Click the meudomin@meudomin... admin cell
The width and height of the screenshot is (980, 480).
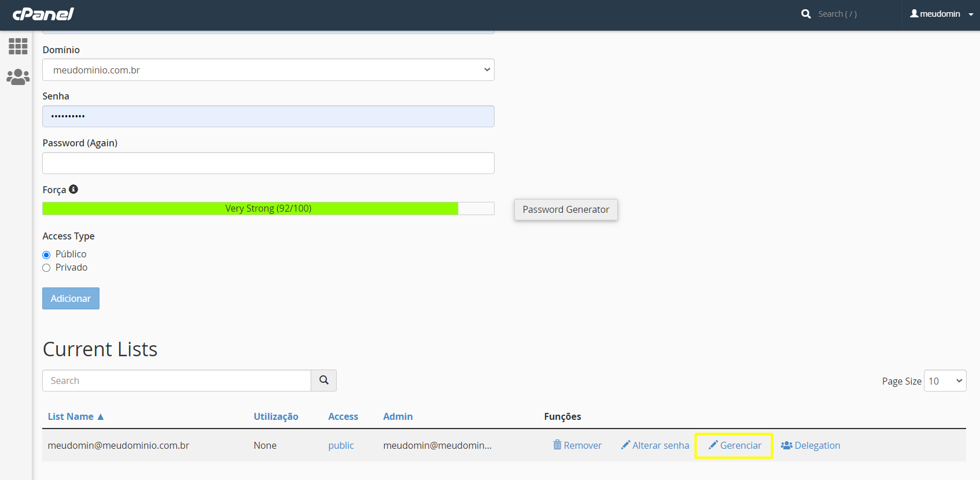point(437,445)
